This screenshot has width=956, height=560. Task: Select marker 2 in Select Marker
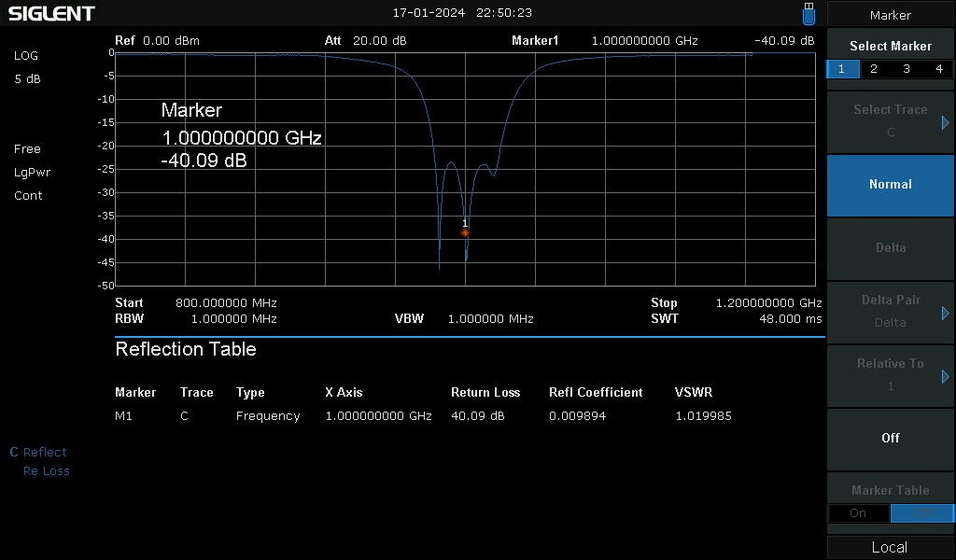pyautogui.click(x=874, y=69)
